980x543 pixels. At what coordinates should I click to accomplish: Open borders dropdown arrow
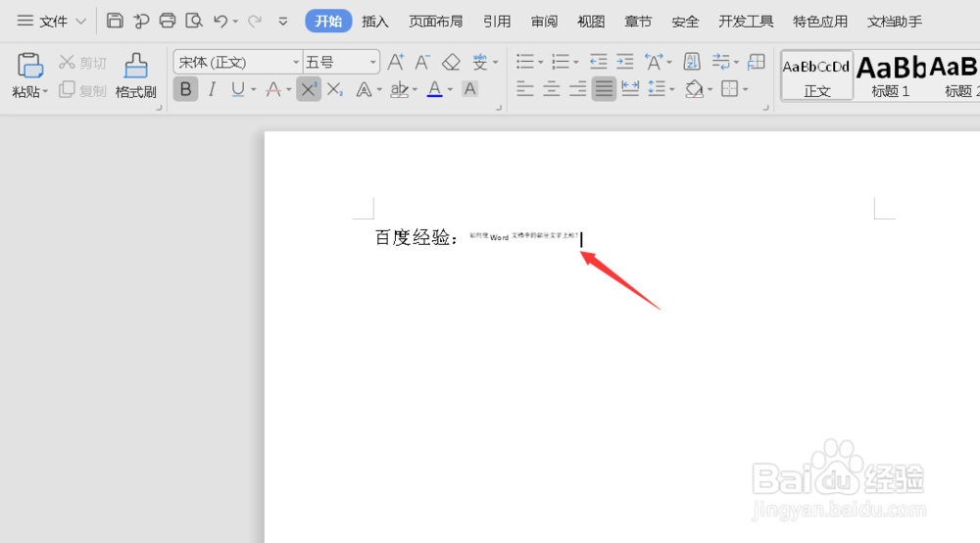(746, 90)
